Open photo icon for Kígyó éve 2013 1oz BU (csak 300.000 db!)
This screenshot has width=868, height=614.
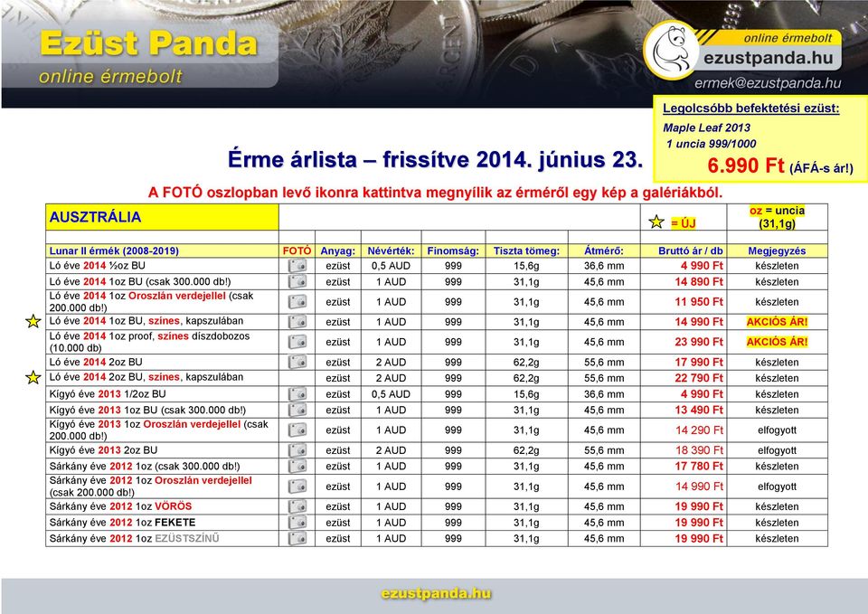pyautogui.click(x=297, y=411)
